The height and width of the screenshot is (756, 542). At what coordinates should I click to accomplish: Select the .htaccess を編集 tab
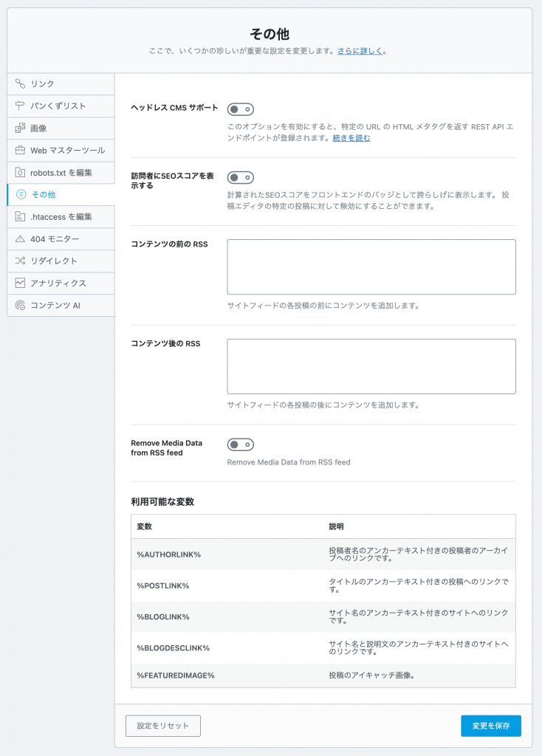(x=61, y=217)
